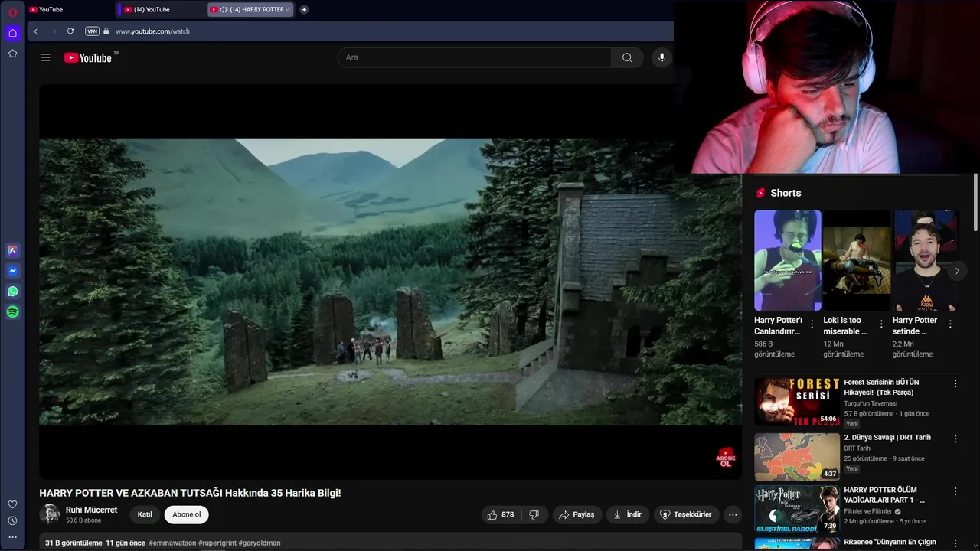980x551 pixels.
Task: Open options for Harry Potter'ı Canlandırır short
Action: pyautogui.click(x=812, y=324)
